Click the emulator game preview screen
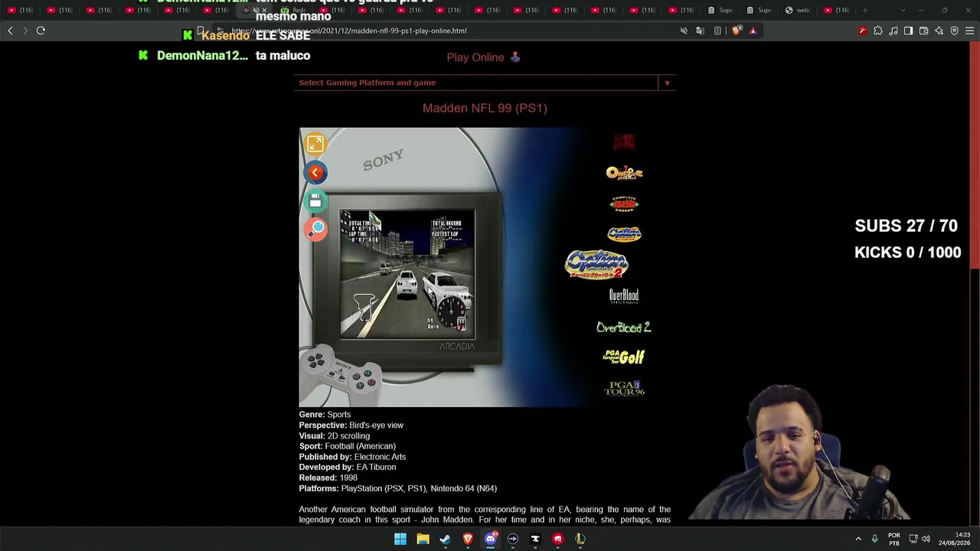980x551 pixels. 407,274
